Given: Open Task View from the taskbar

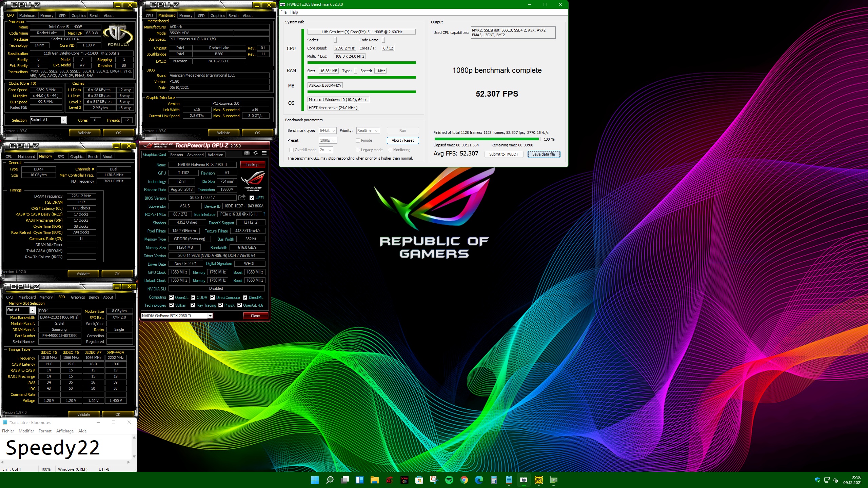Looking at the screenshot, I should (x=345, y=480).
